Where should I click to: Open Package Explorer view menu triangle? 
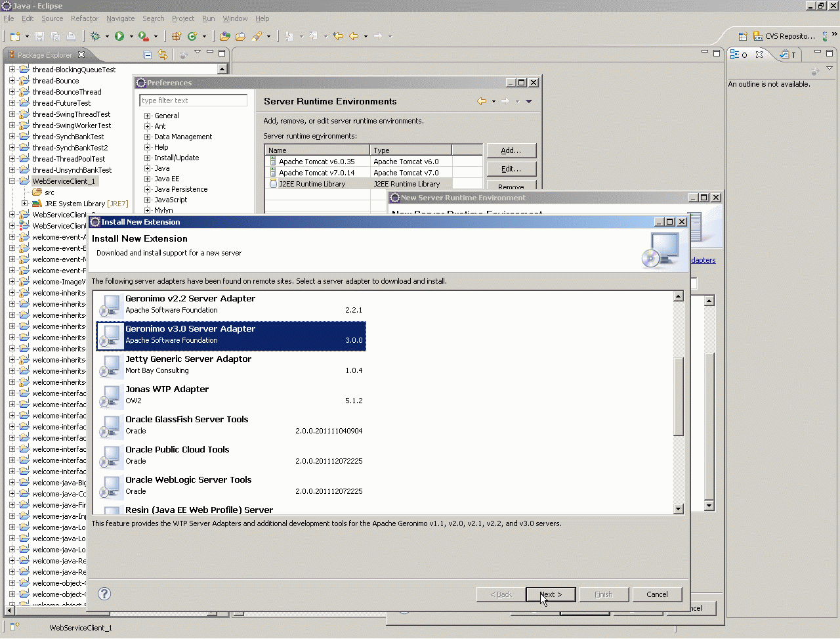click(197, 53)
